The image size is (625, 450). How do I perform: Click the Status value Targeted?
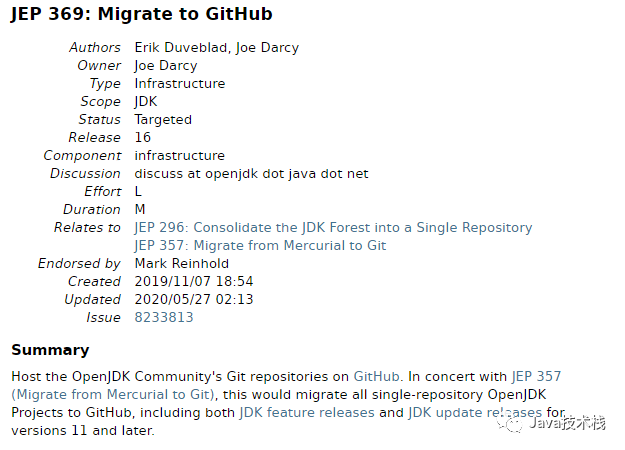pos(163,119)
